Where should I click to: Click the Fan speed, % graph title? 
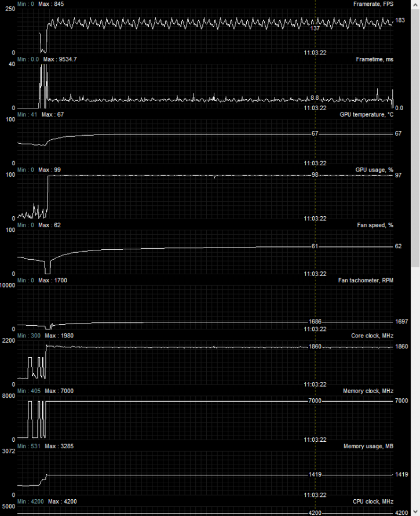coord(375,225)
